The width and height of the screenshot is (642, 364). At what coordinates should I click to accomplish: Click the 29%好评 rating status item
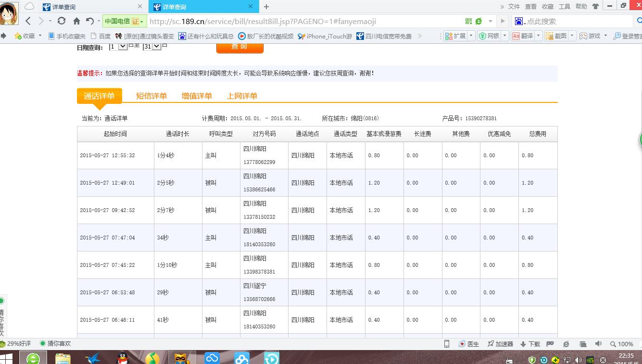(15, 344)
